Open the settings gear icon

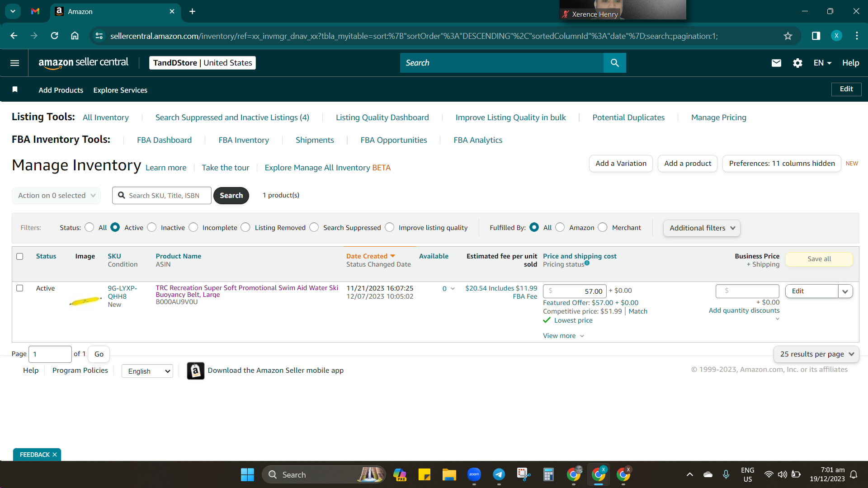click(797, 63)
